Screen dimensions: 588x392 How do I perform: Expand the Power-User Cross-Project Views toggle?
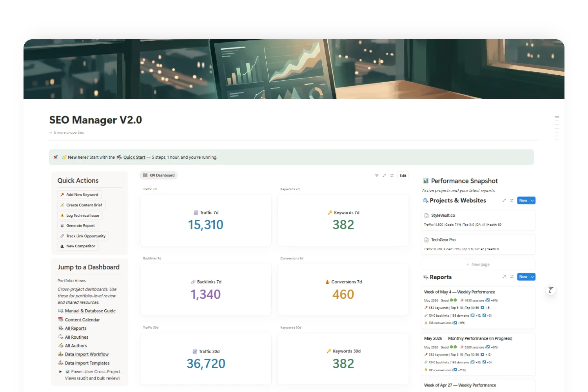[60, 372]
